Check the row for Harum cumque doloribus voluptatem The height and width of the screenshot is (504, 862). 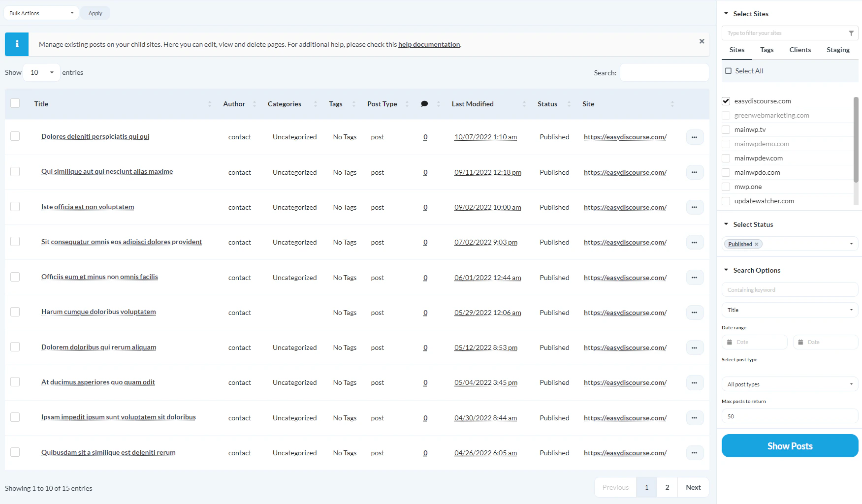(x=15, y=312)
